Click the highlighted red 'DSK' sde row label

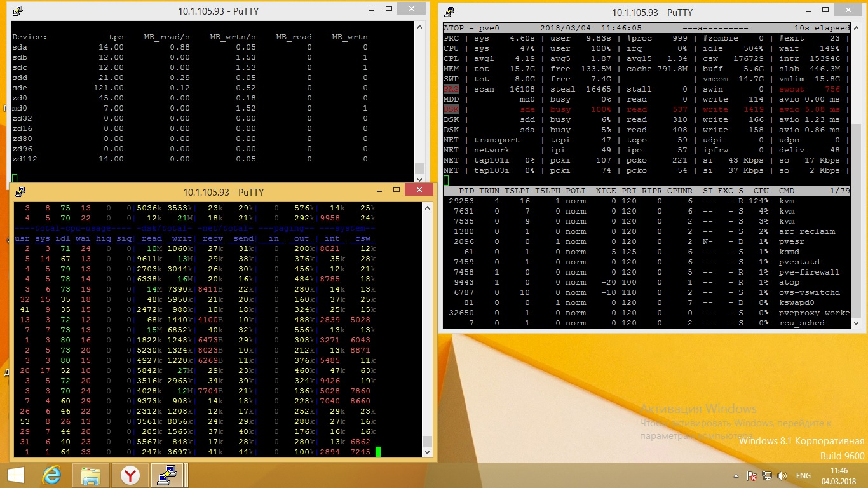click(451, 109)
